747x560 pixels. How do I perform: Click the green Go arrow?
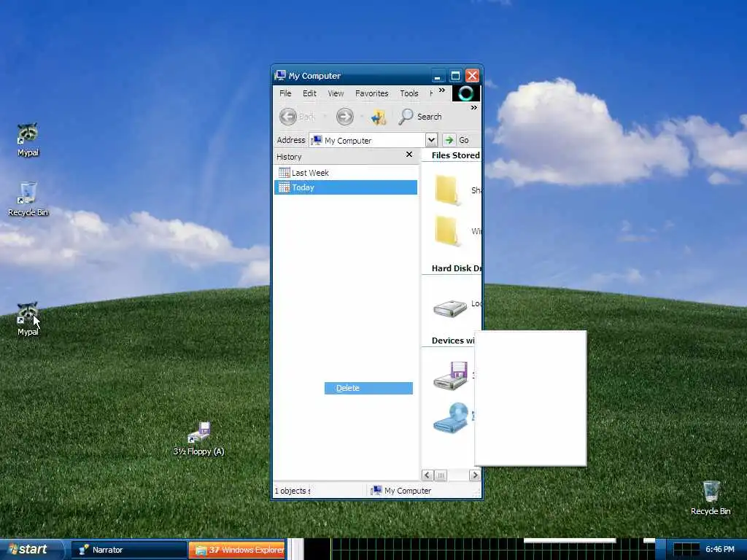point(449,140)
